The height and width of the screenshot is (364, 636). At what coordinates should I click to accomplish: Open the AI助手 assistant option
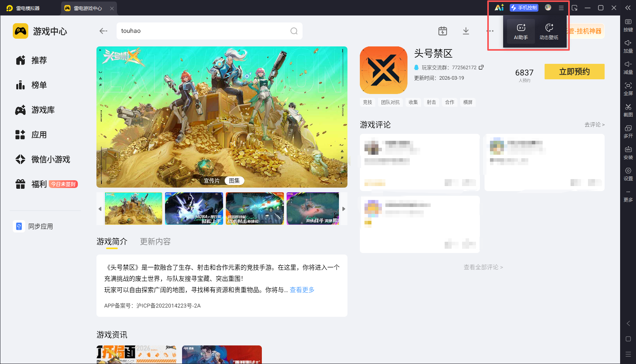pos(521,31)
